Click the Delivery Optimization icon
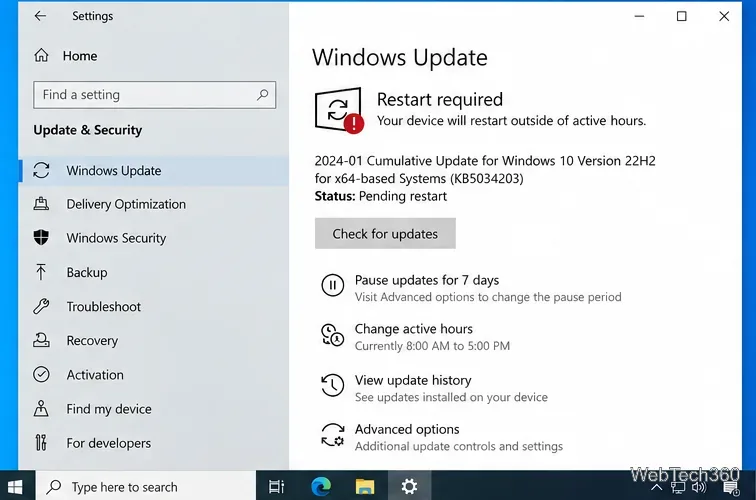 click(41, 204)
